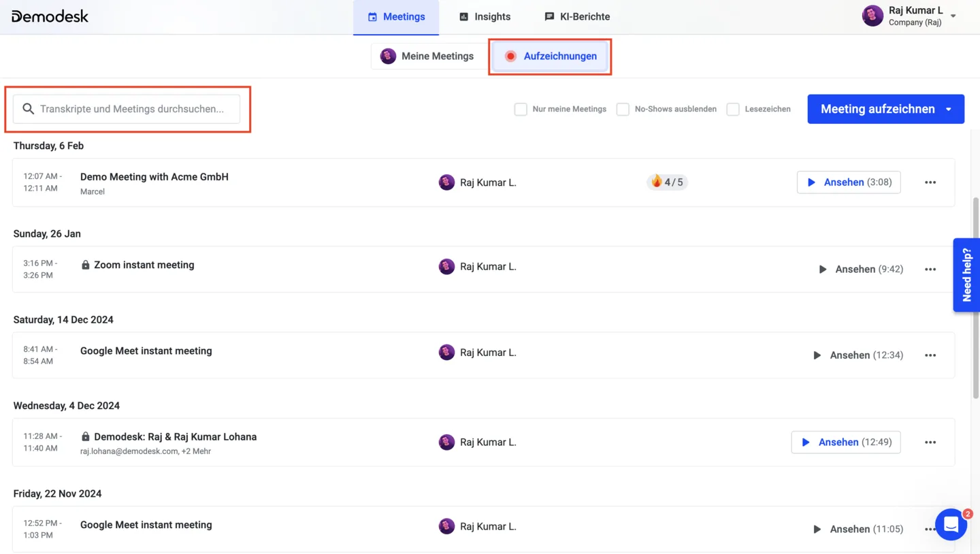Click host avatar in 14 Dec Google Meet row
The width and height of the screenshot is (980, 554).
click(446, 353)
